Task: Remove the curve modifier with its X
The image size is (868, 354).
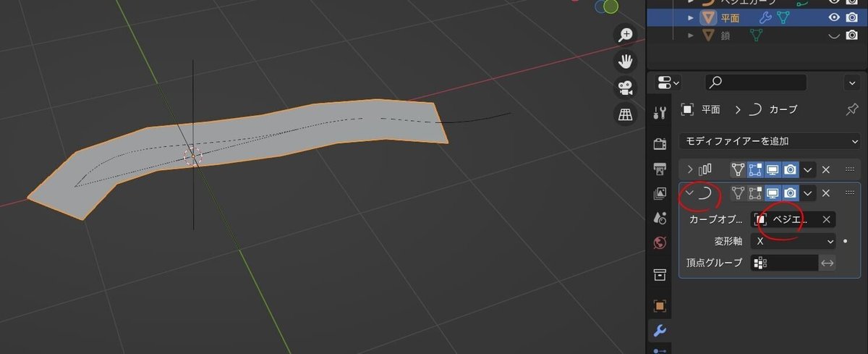Action: point(826,193)
